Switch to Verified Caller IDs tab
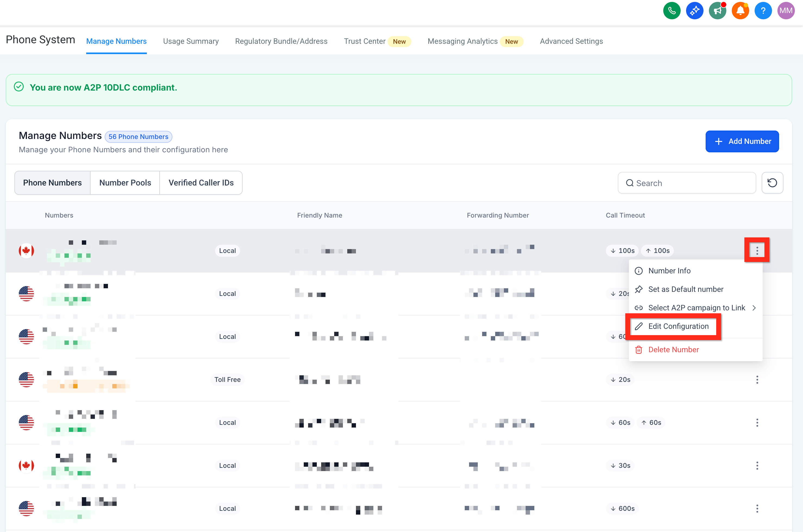The width and height of the screenshot is (803, 532). click(201, 183)
